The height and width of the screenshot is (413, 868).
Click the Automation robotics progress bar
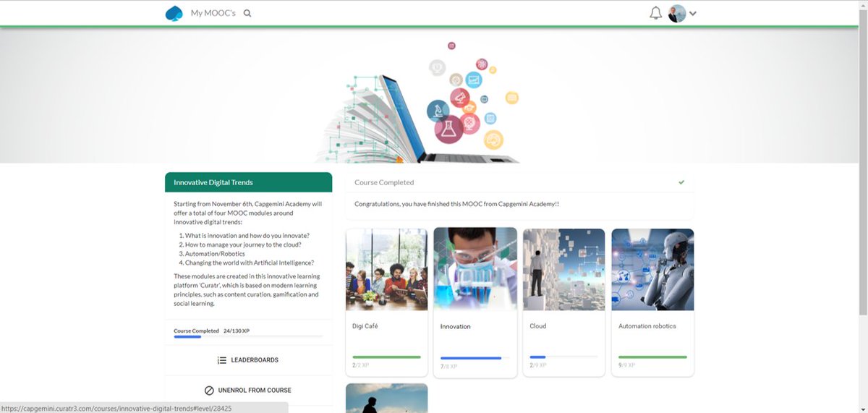pyautogui.click(x=652, y=357)
